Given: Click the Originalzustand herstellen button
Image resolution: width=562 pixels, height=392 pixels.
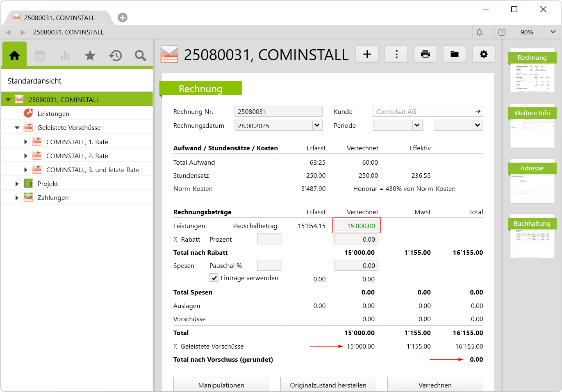Looking at the screenshot, I should click(328, 385).
